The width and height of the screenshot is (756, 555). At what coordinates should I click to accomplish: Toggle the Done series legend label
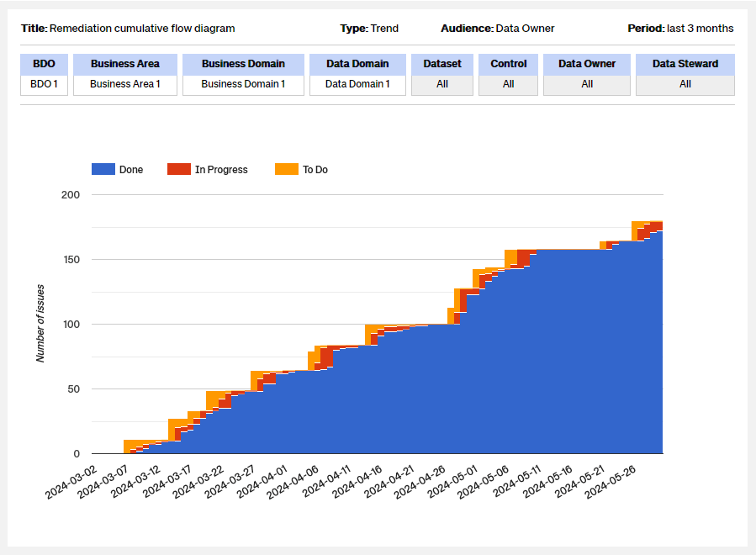[131, 170]
